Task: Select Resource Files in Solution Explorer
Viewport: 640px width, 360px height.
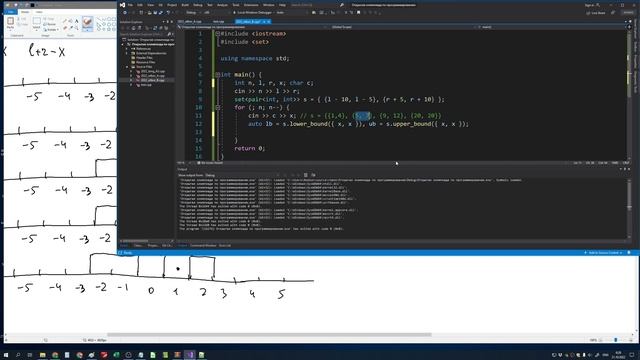Action: (x=145, y=62)
